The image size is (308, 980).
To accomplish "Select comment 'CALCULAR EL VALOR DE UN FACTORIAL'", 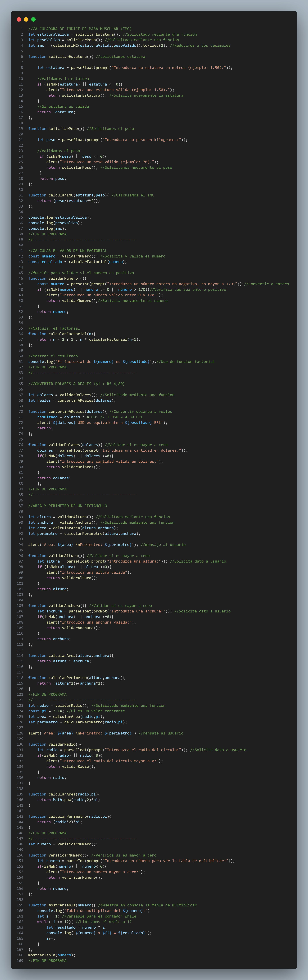I will (x=68, y=251).
